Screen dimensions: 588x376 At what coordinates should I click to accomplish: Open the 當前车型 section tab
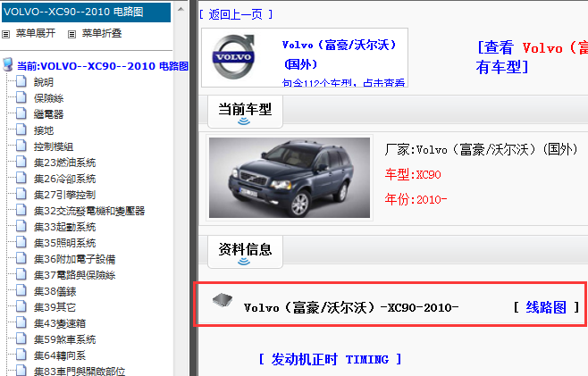click(245, 112)
